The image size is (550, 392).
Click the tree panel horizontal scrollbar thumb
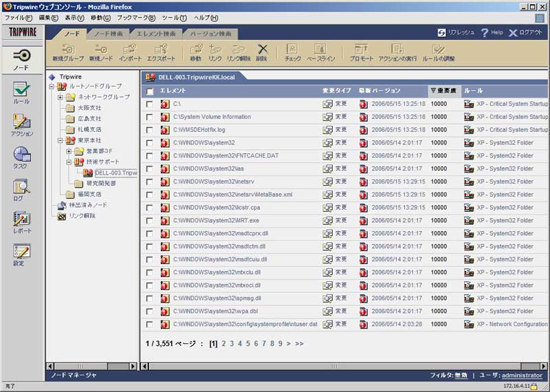click(80, 366)
